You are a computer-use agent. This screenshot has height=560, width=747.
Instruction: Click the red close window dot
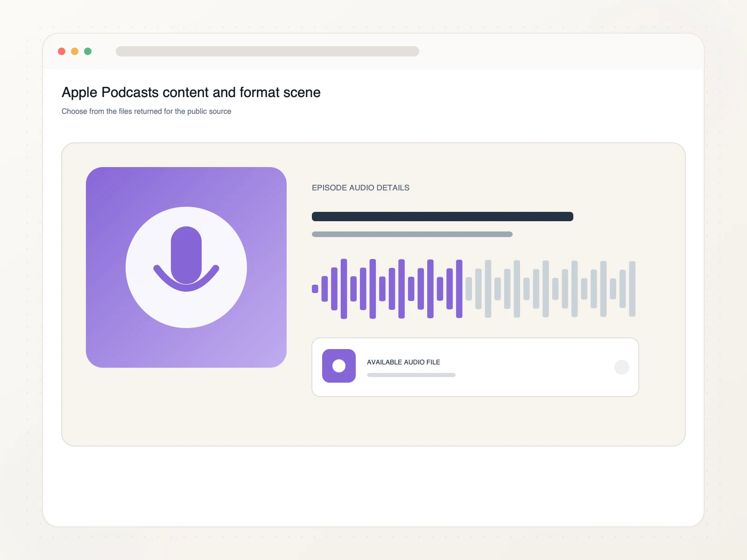62,51
